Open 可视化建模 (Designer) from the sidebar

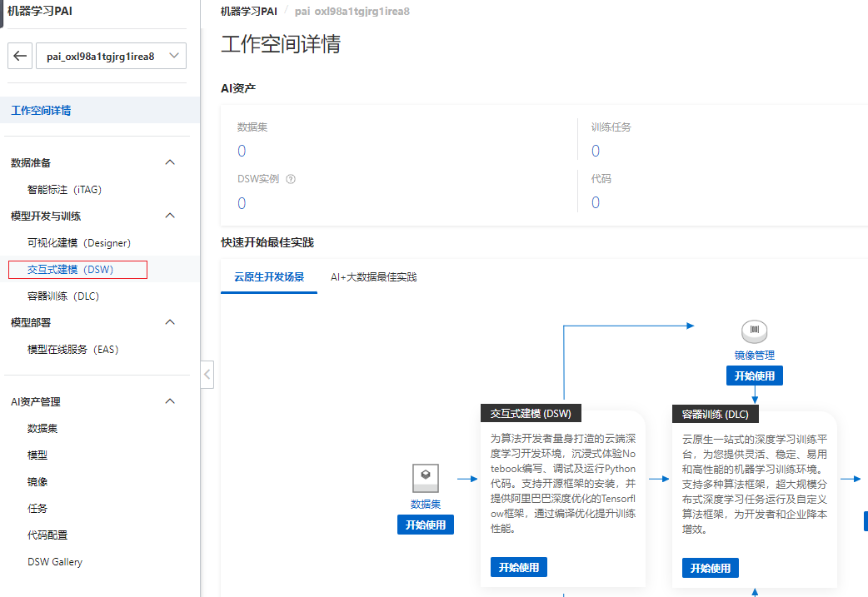(x=79, y=243)
